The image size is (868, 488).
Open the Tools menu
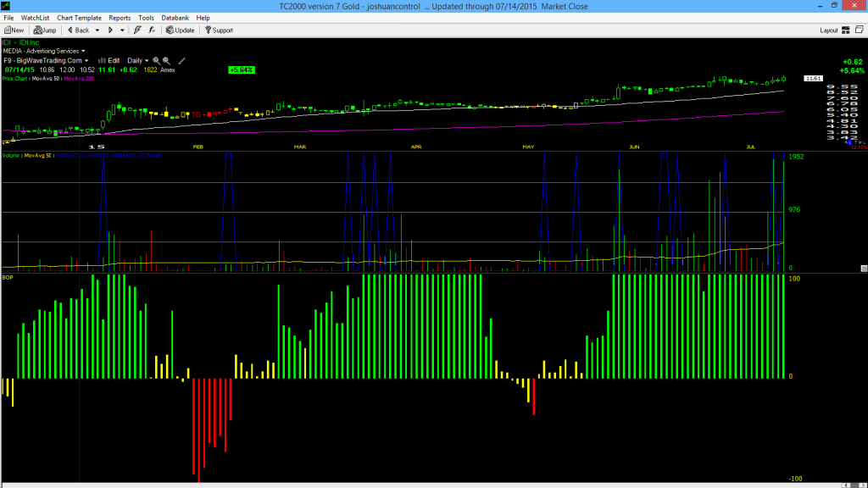pos(146,18)
